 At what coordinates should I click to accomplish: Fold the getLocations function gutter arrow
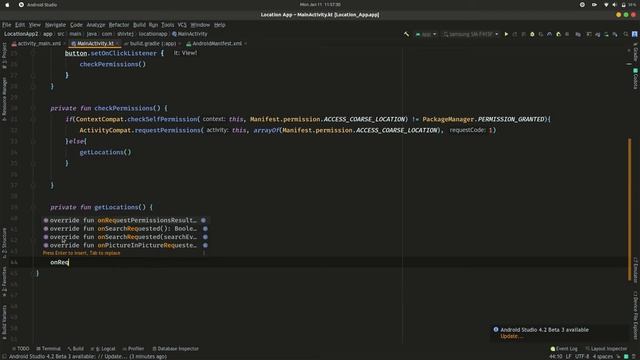click(33, 207)
